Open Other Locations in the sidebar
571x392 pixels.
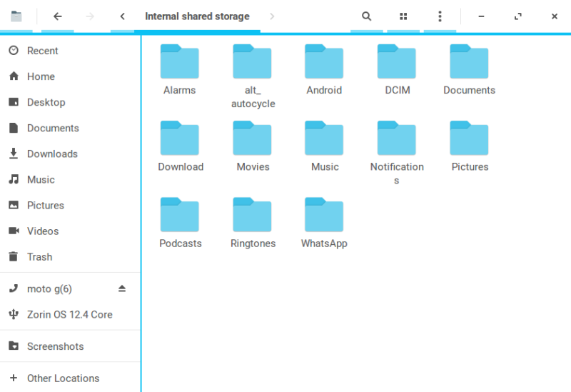(x=63, y=378)
